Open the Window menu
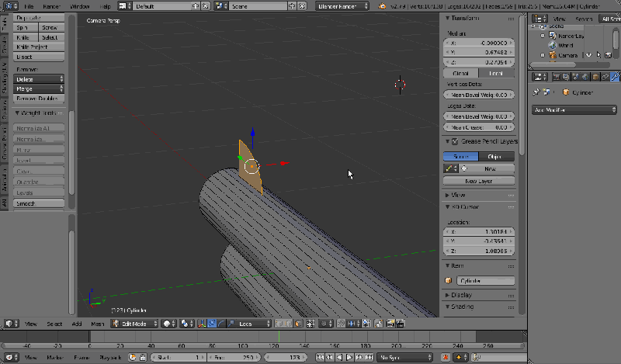Image resolution: width=621 pixels, height=364 pixels. coord(80,6)
